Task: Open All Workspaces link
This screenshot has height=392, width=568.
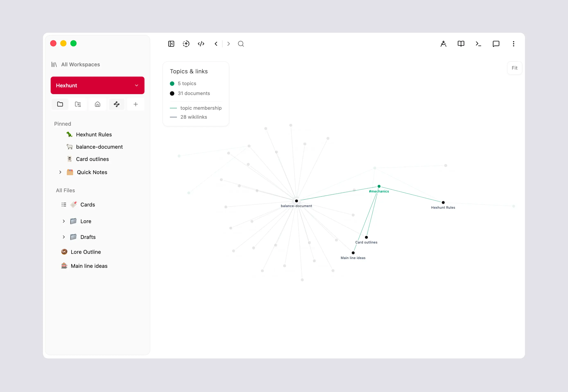Action: (81, 64)
